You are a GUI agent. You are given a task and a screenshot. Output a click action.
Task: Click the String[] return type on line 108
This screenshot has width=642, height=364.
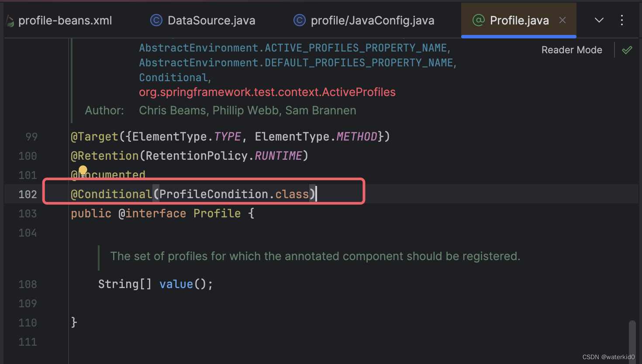pos(125,284)
